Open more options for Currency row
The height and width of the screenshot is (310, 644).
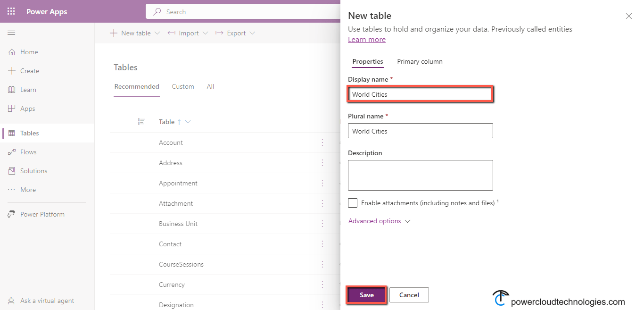click(322, 285)
